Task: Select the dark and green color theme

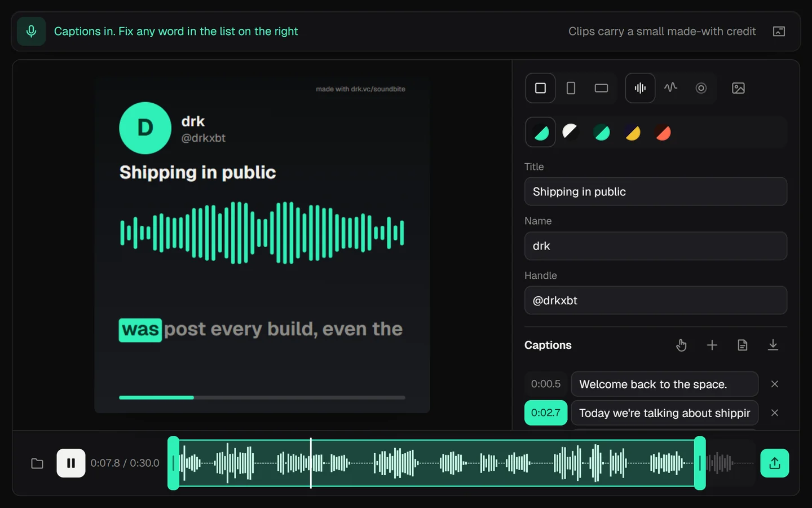Action: click(x=540, y=132)
